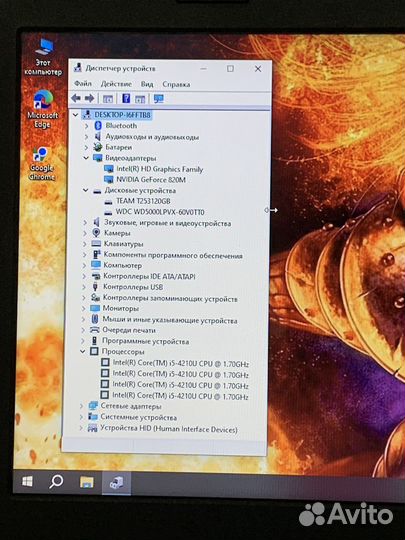Click the taskbar search magnifier

click(x=56, y=481)
